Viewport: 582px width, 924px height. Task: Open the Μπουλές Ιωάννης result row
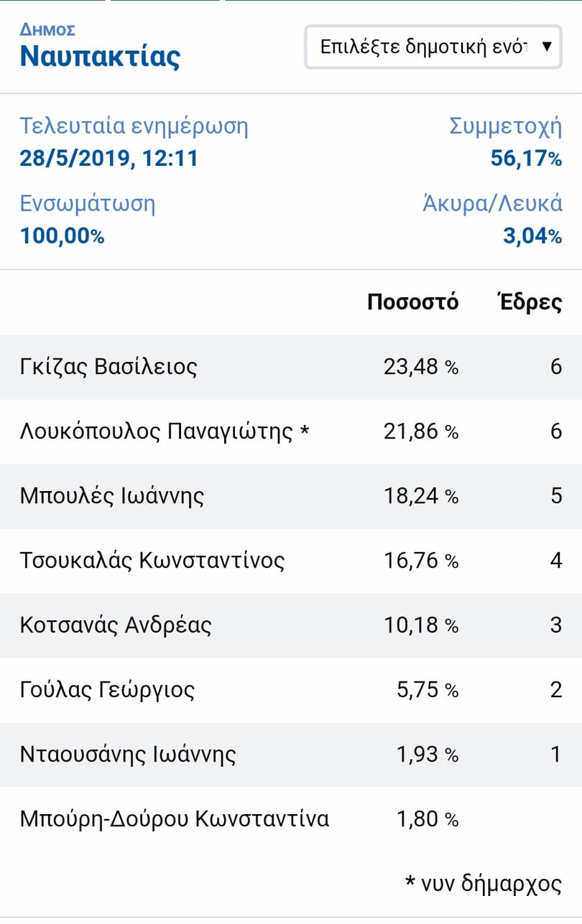coord(291,496)
